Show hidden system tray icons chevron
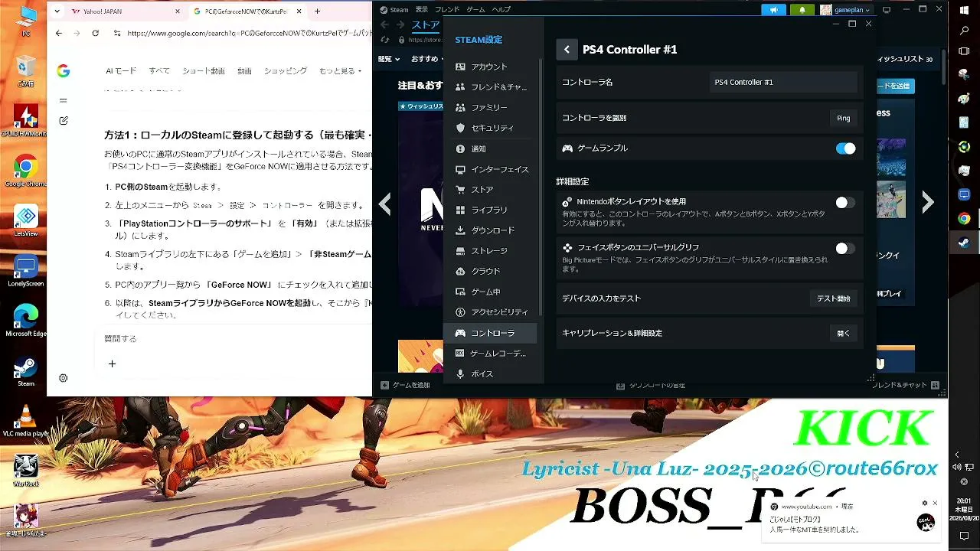The image size is (980, 551). pos(956,455)
